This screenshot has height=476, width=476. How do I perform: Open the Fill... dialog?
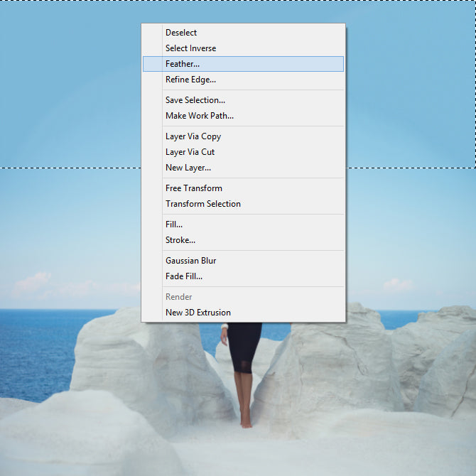coord(243,225)
